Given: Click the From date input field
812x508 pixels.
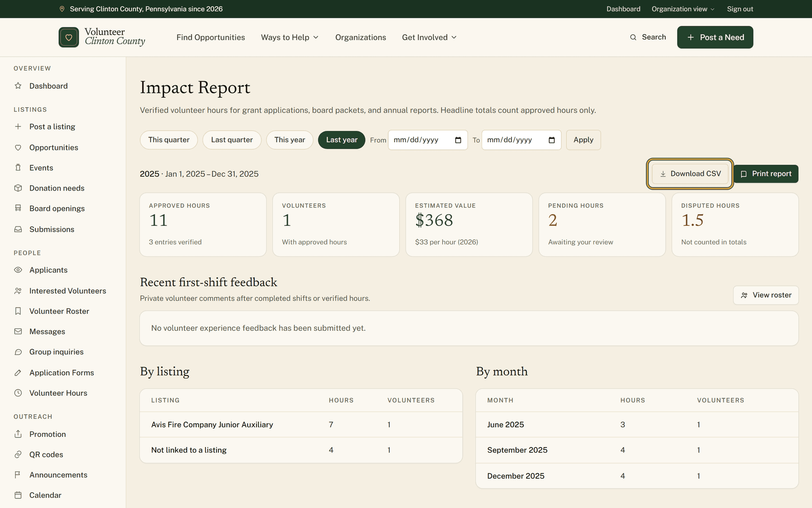Looking at the screenshot, I should (428, 140).
